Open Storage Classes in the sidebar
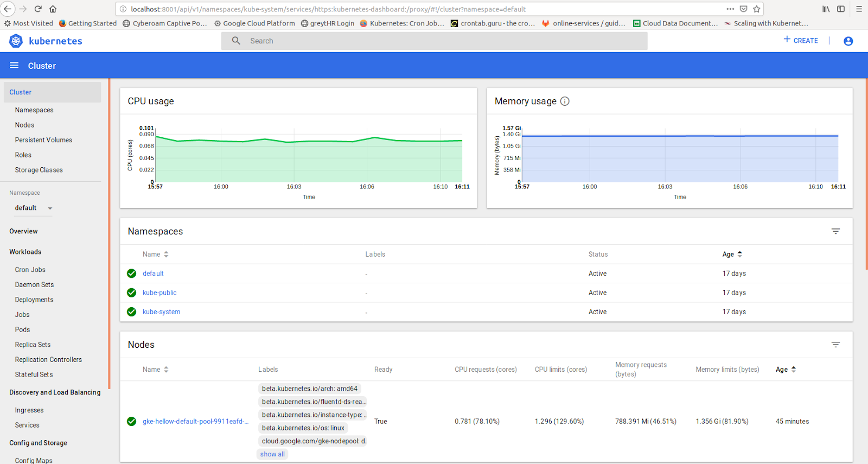 click(x=39, y=170)
